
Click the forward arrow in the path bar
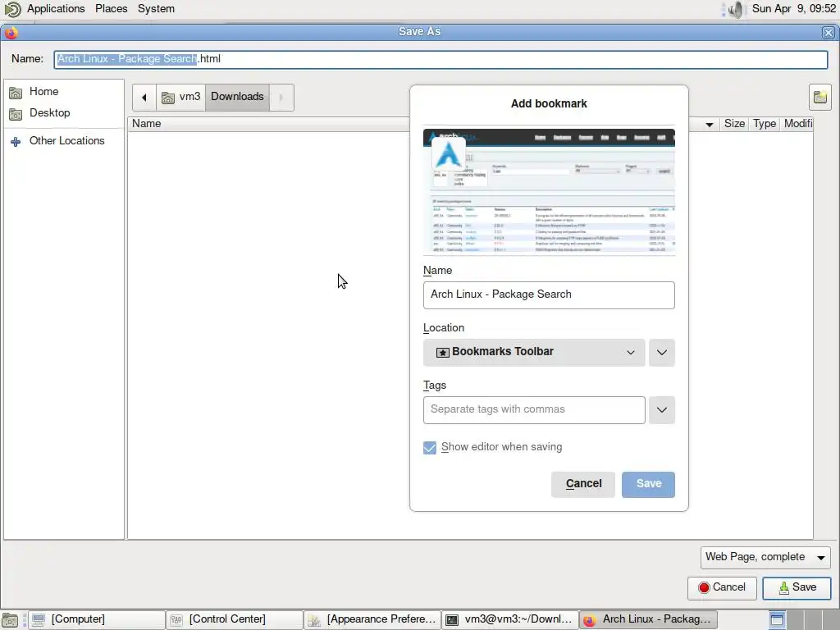[281, 98]
